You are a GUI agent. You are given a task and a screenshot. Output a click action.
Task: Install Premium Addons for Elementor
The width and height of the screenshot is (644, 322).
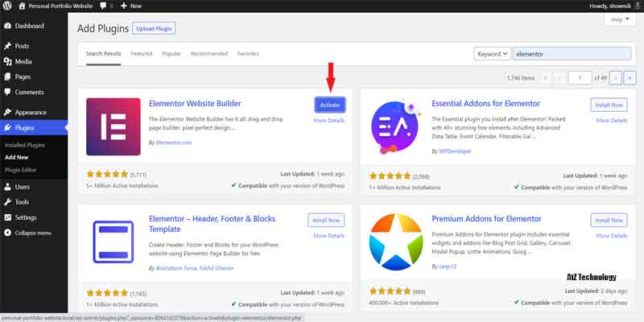click(x=609, y=221)
